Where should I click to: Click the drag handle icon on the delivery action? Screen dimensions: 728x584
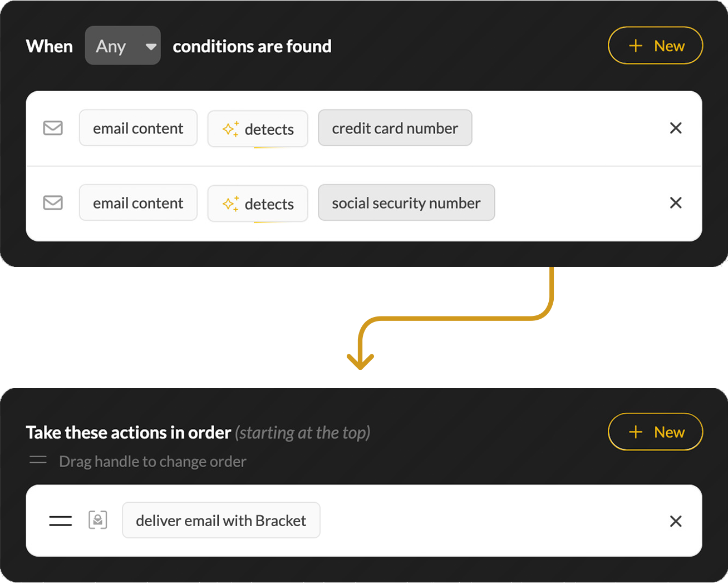tap(60, 520)
